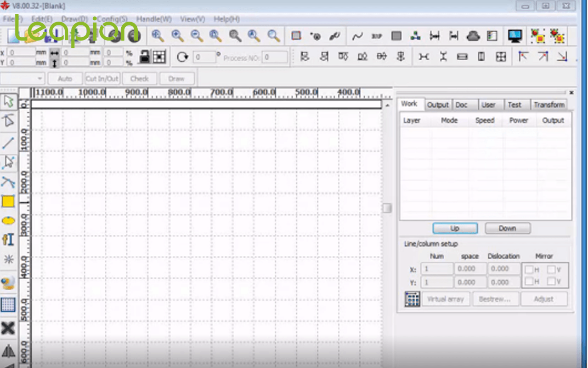Pick the polyline curve drawing tool

pyautogui.click(x=8, y=182)
